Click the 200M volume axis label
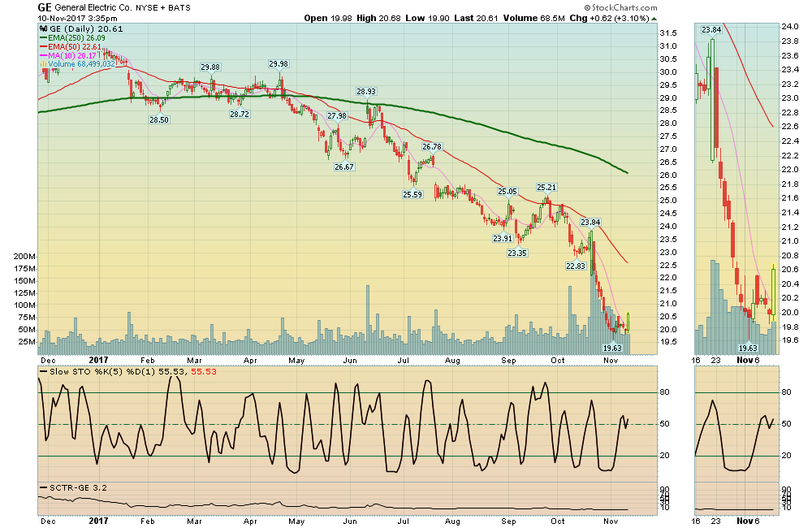Image resolution: width=812 pixels, height=528 pixels. (24, 257)
